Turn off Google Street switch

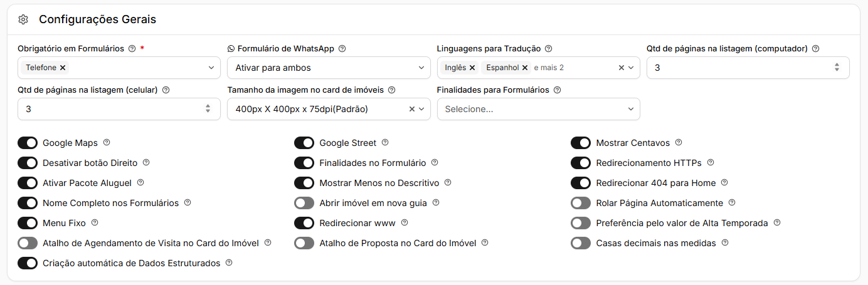click(304, 143)
